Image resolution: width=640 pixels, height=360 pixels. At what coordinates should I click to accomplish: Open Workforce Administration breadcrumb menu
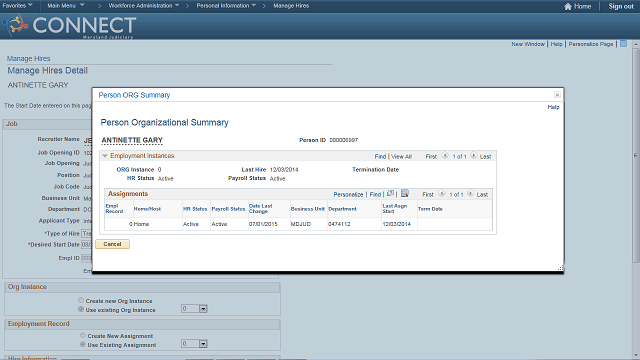[144, 6]
